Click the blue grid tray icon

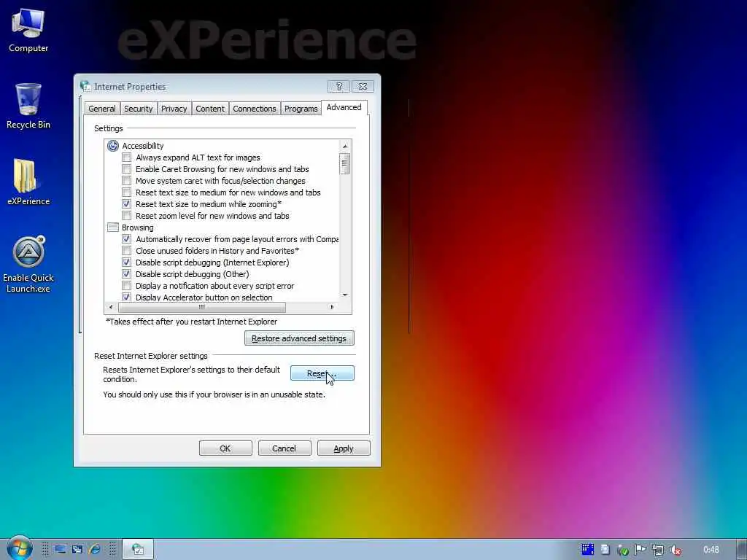(x=587, y=550)
